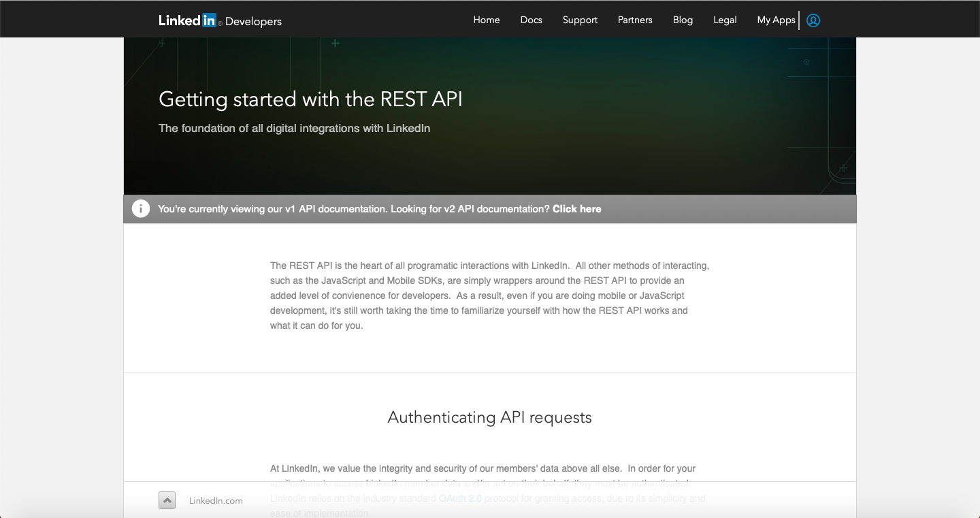
Task: Click the LinkedIn.com footer link
Action: [x=216, y=500]
